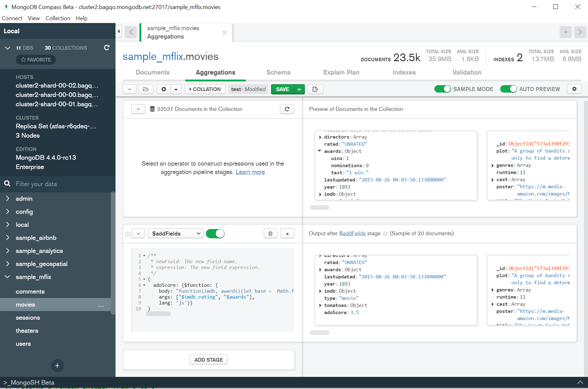The height and width of the screenshot is (389, 588).
Task: Delete the $addFields stage with the trash icon
Action: [x=270, y=234]
